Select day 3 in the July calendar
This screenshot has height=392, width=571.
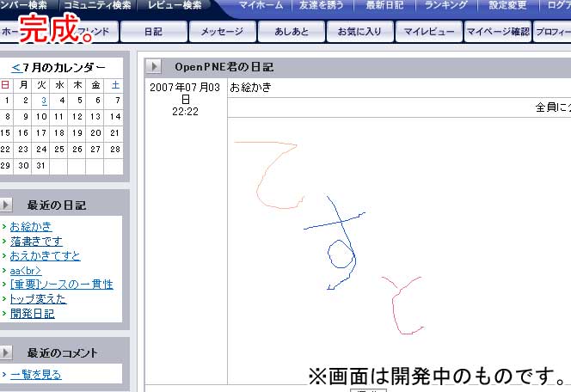(43, 101)
